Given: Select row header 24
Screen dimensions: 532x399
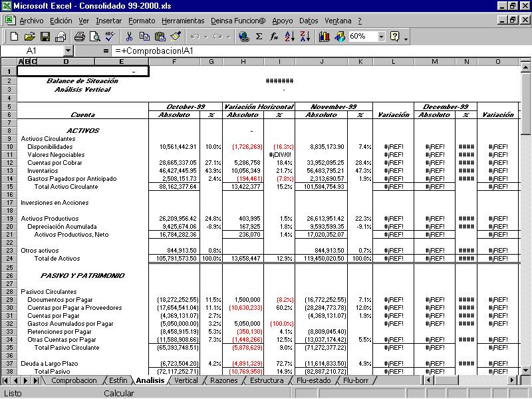Looking at the screenshot, I should tap(9, 259).
